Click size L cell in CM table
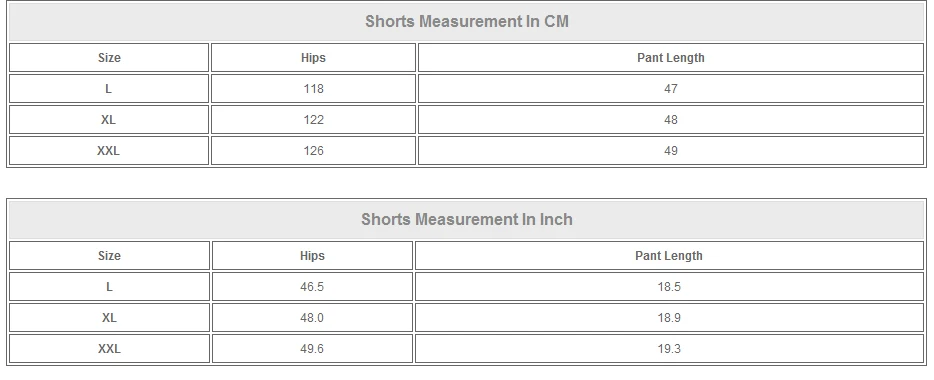 click(109, 89)
